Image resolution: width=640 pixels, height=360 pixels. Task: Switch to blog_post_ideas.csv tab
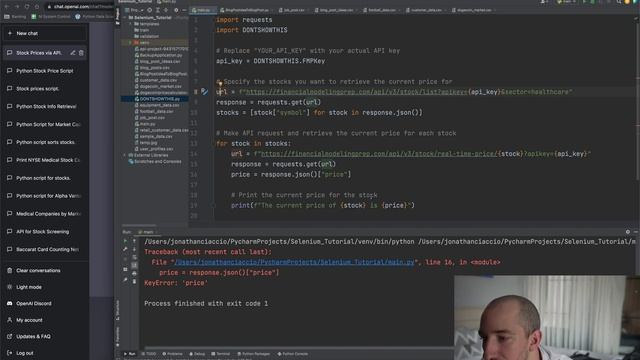click(336, 10)
